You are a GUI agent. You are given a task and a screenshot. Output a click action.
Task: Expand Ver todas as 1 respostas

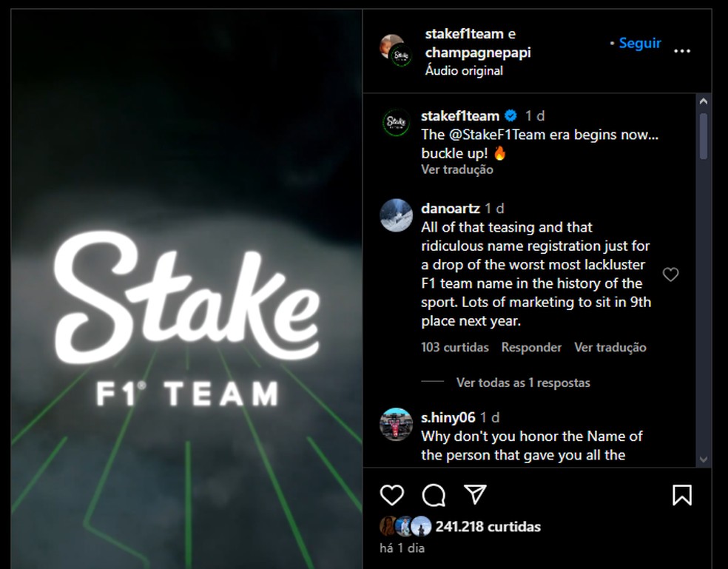pyautogui.click(x=523, y=383)
